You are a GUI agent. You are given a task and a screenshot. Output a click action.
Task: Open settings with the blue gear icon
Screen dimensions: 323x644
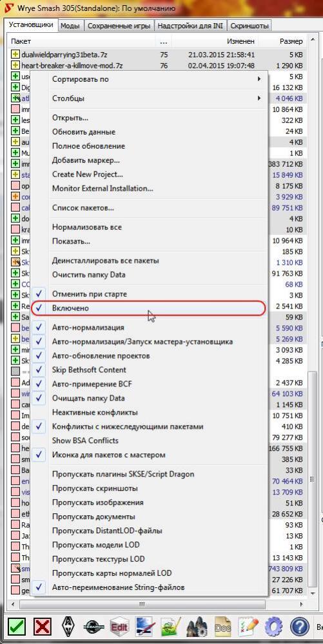(x=274, y=627)
